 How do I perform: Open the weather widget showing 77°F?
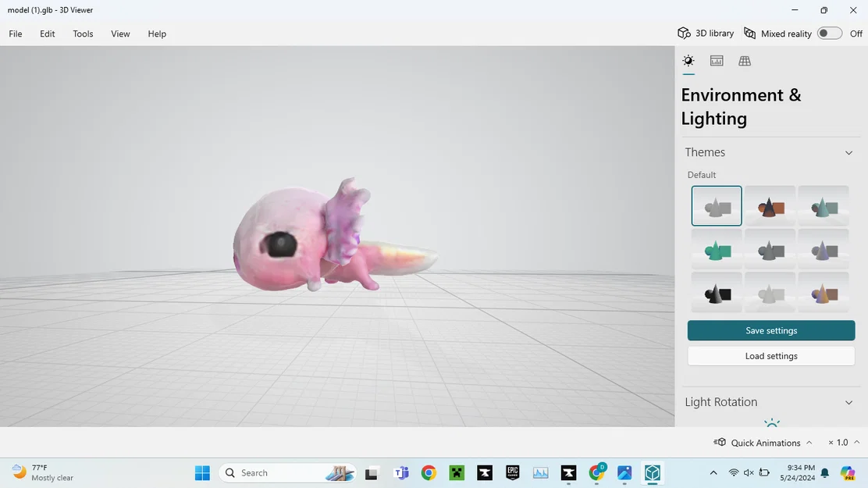pyautogui.click(x=43, y=472)
